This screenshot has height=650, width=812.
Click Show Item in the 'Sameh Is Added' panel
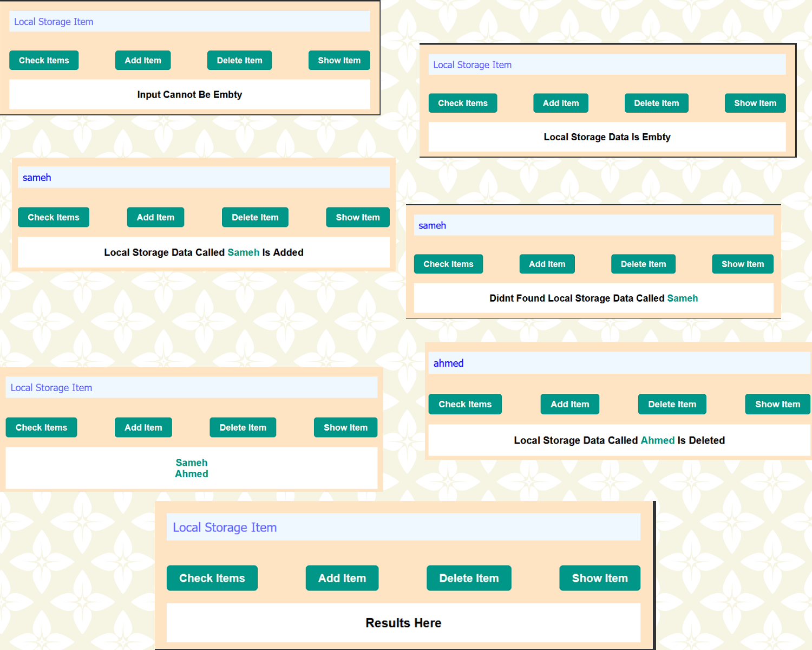(x=357, y=217)
